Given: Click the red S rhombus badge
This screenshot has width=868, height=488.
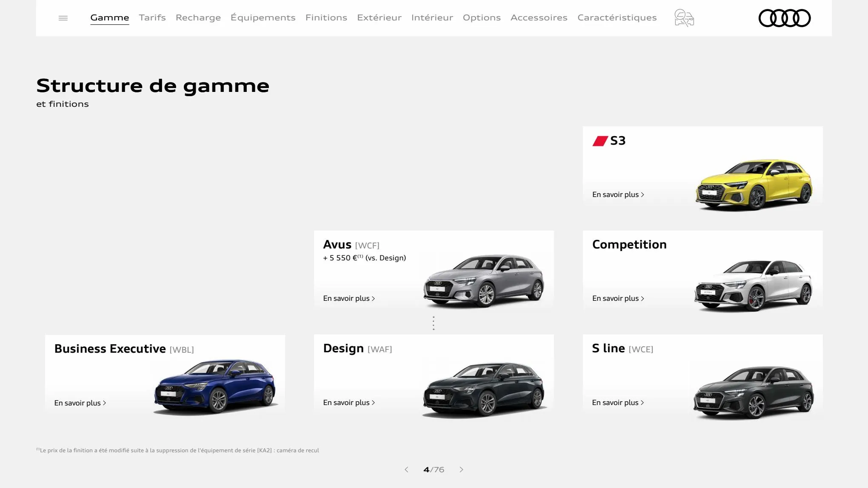Looking at the screenshot, I should click(x=600, y=141).
